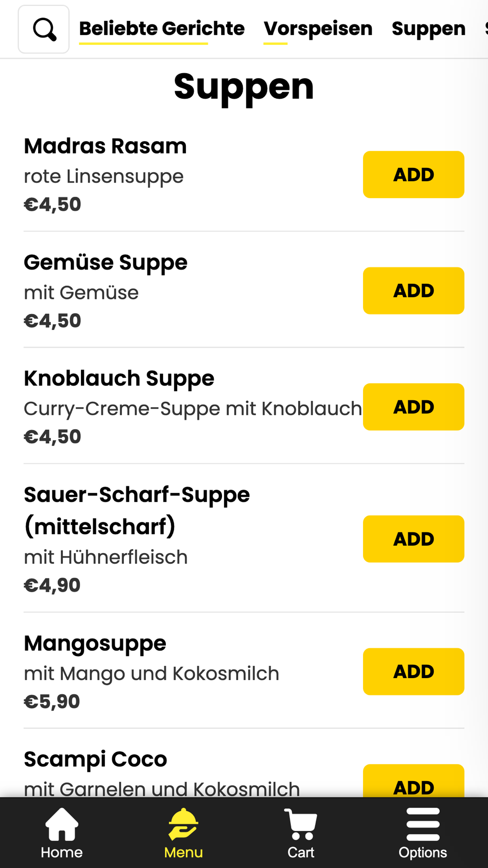
Task: Tap the Mangosuppe dish name
Action: point(95,643)
